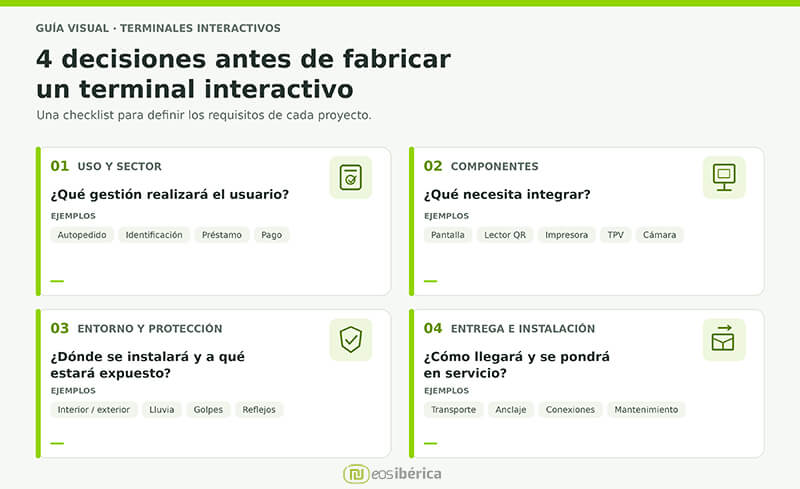This screenshot has width=800, height=489.
Task: Click the kiosk monitor icon in Componentes card
Action: click(x=724, y=177)
